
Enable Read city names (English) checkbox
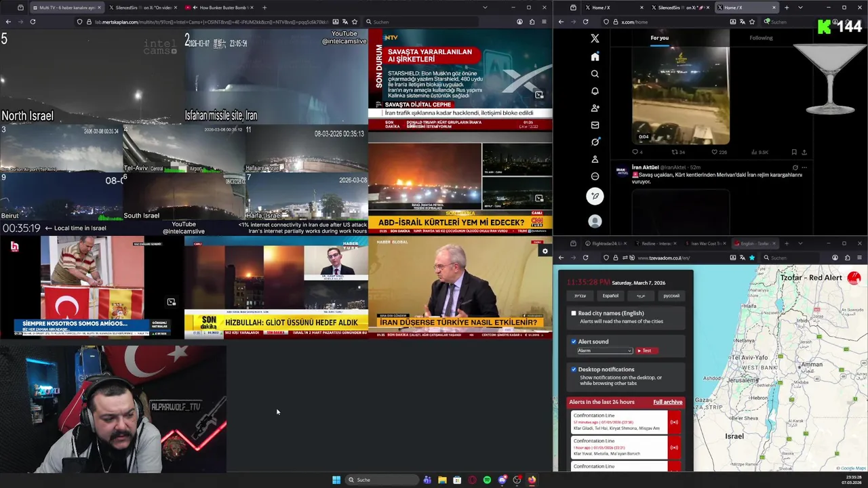(x=574, y=313)
